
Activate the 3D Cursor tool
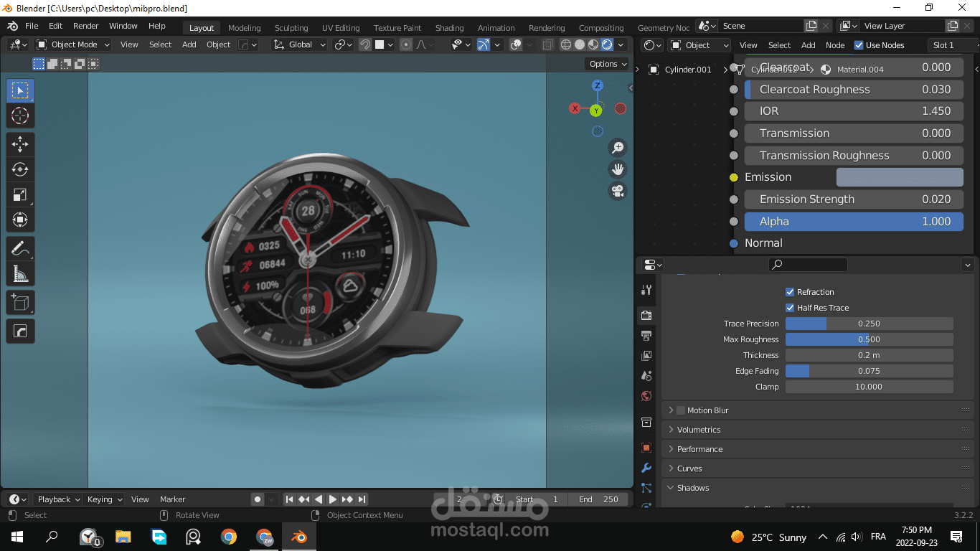pyautogui.click(x=20, y=116)
